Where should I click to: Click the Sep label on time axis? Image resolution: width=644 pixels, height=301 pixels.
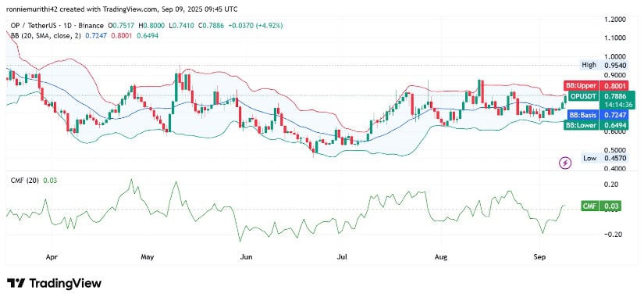[539, 257]
